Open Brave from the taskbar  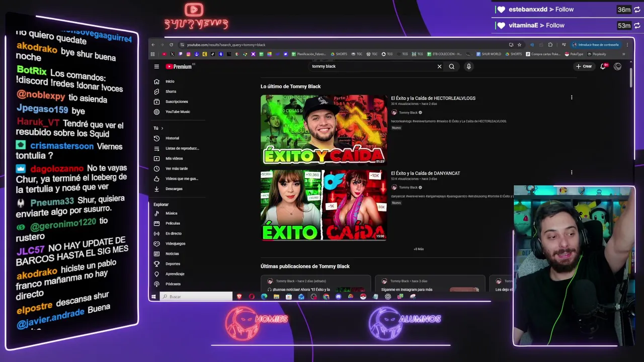[x=239, y=297]
